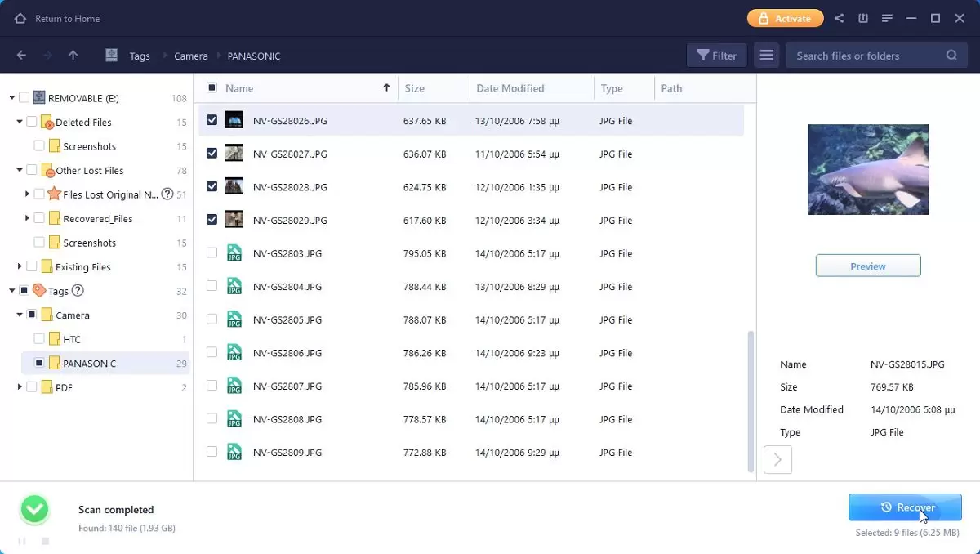Open the main menu icon in title bar
This screenshot has width=980, height=554.
[887, 18]
